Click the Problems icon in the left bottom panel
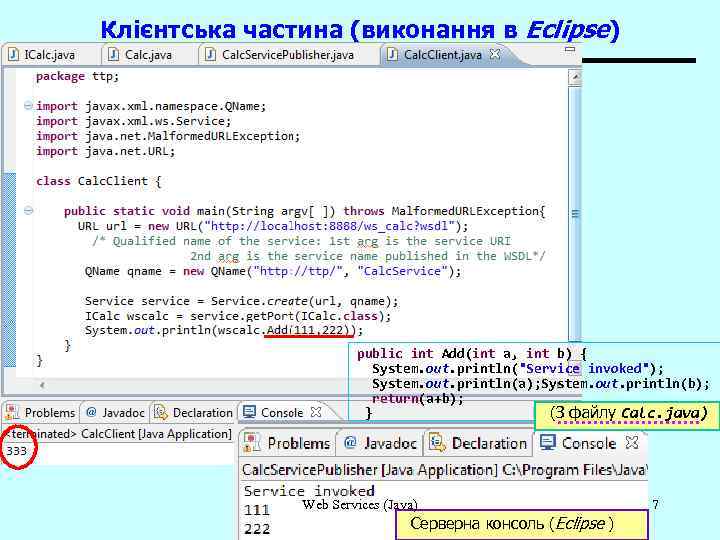Image resolution: width=720 pixels, height=540 pixels. pos(12,412)
